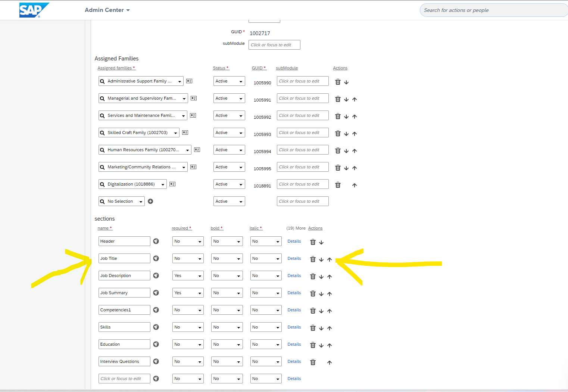Search icon in Human Resources Family field
Viewport: 568px width, 392px height.
[x=102, y=150]
